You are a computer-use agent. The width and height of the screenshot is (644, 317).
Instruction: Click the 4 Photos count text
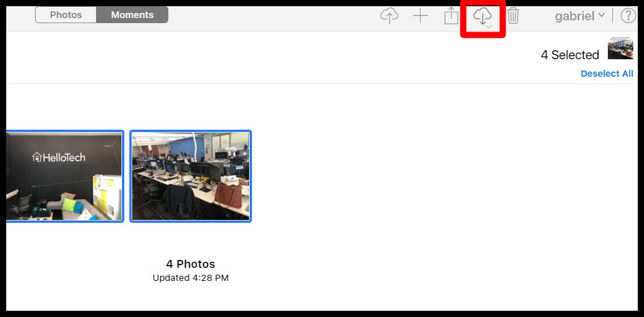[x=190, y=264]
